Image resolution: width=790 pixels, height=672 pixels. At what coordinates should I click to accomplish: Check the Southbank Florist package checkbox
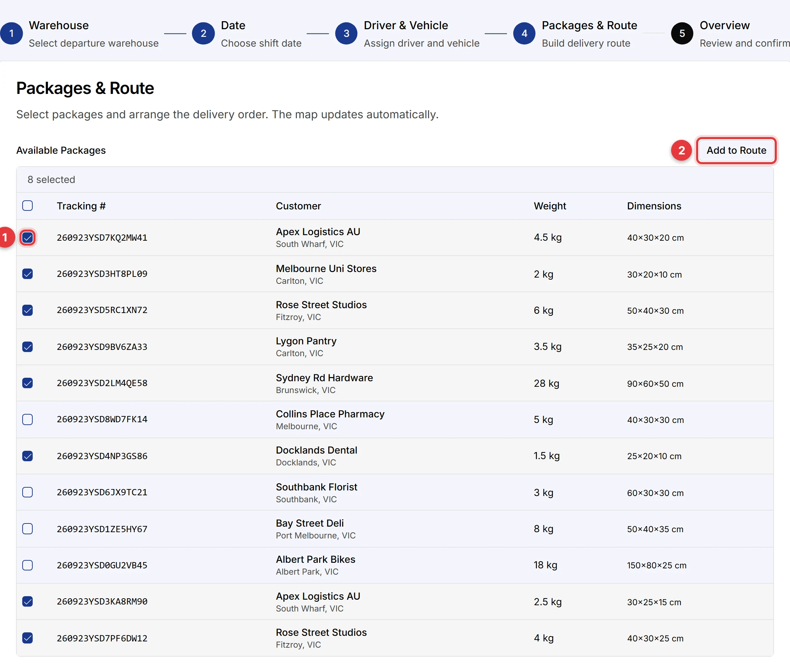(27, 492)
